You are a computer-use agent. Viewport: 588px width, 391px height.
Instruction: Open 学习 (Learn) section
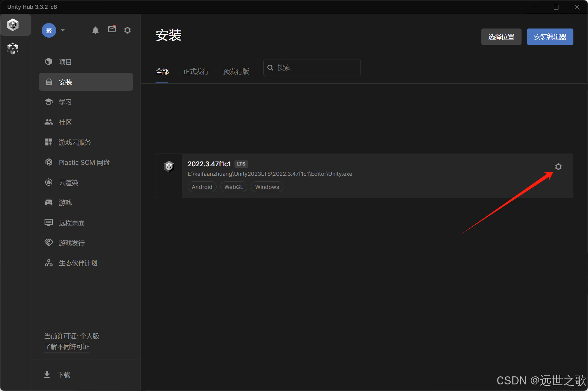click(x=86, y=102)
